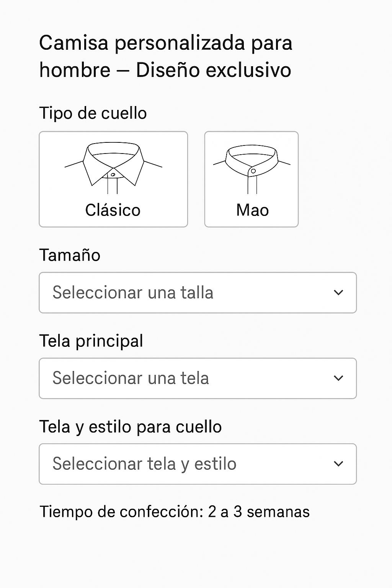392x588 pixels.
Task: Open the Seleccionar una tela dropdown
Action: tap(198, 379)
